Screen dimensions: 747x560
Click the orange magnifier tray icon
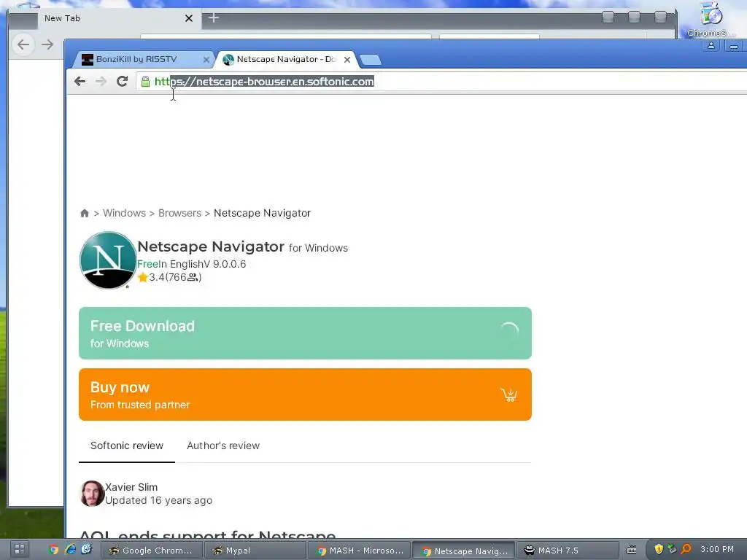[686, 549]
